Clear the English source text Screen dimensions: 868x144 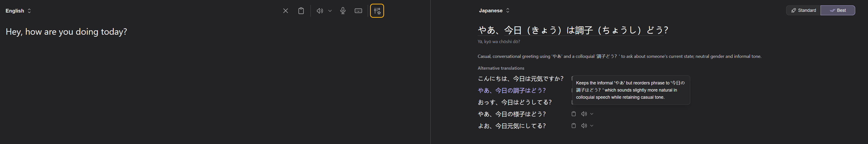285,11
